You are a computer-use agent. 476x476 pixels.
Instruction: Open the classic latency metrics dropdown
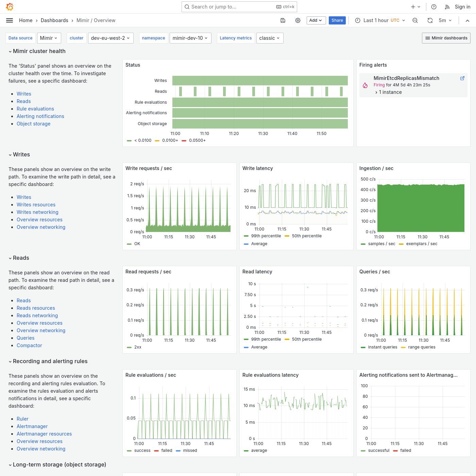pyautogui.click(x=270, y=38)
